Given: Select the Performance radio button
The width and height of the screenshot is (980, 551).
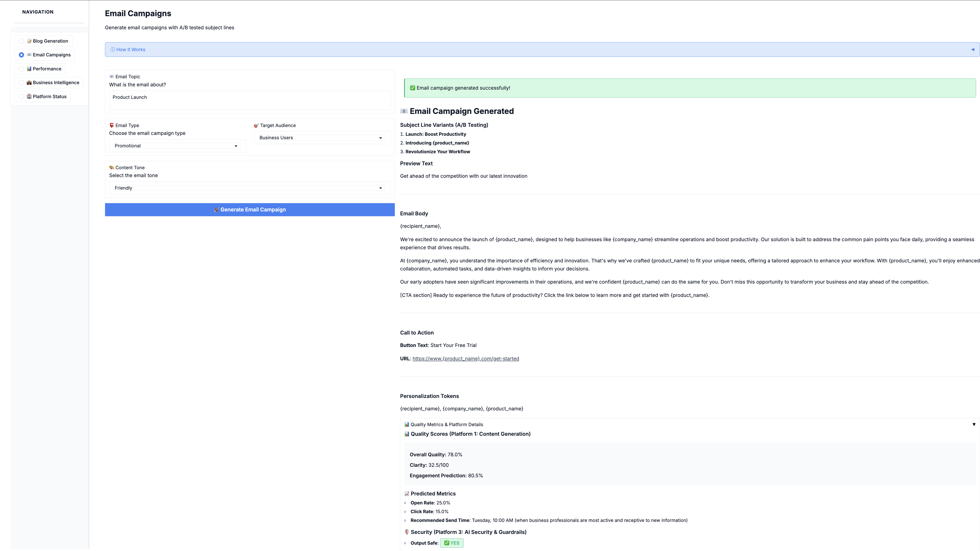Looking at the screenshot, I should 21,69.
